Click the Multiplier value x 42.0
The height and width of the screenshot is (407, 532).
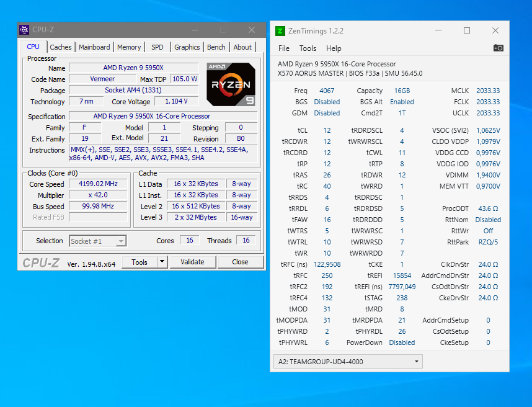pos(98,195)
